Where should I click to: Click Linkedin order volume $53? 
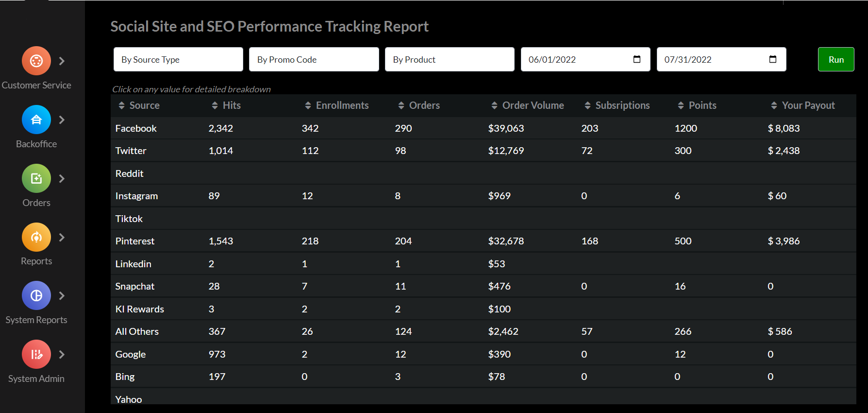click(497, 264)
